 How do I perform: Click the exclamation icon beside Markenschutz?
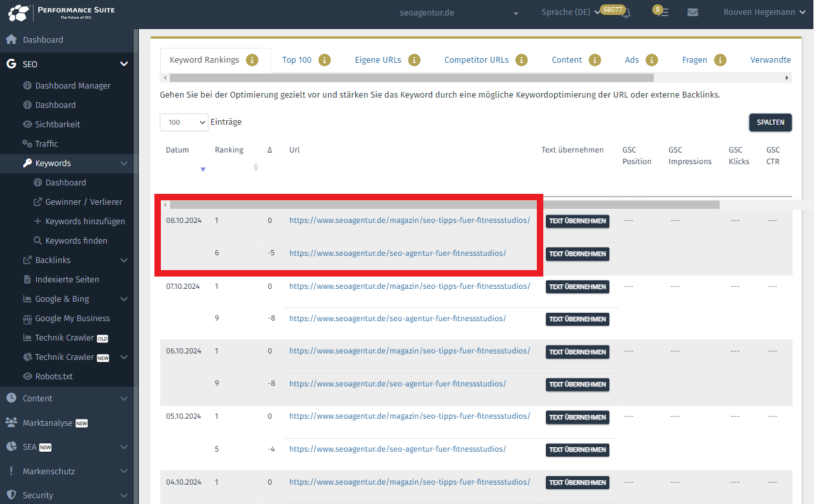coord(11,471)
